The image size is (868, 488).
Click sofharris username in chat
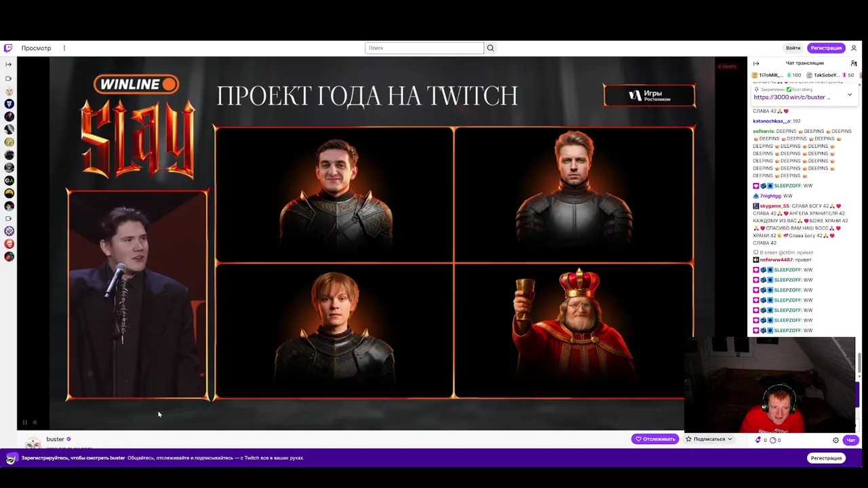pos(764,131)
